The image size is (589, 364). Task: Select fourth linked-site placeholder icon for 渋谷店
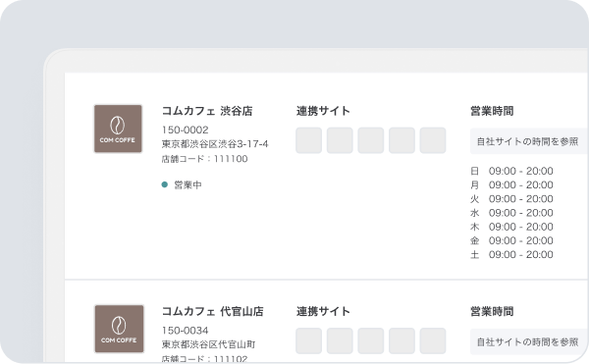click(x=402, y=140)
